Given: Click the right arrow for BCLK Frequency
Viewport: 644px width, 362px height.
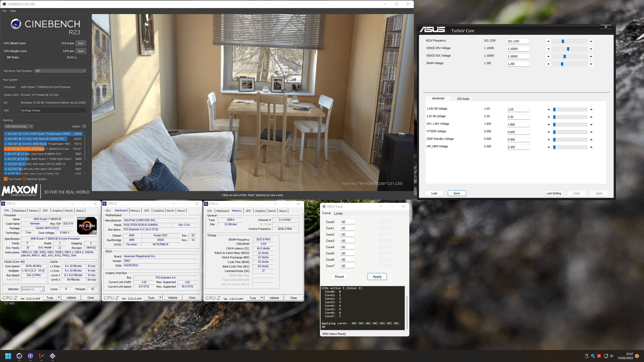Looking at the screenshot, I should click(x=591, y=41).
